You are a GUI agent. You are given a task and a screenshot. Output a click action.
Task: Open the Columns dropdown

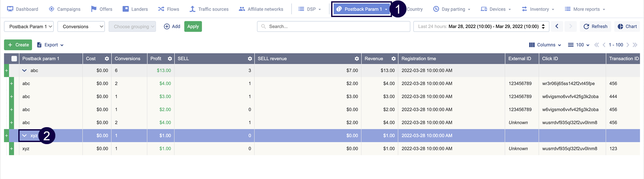click(x=542, y=45)
